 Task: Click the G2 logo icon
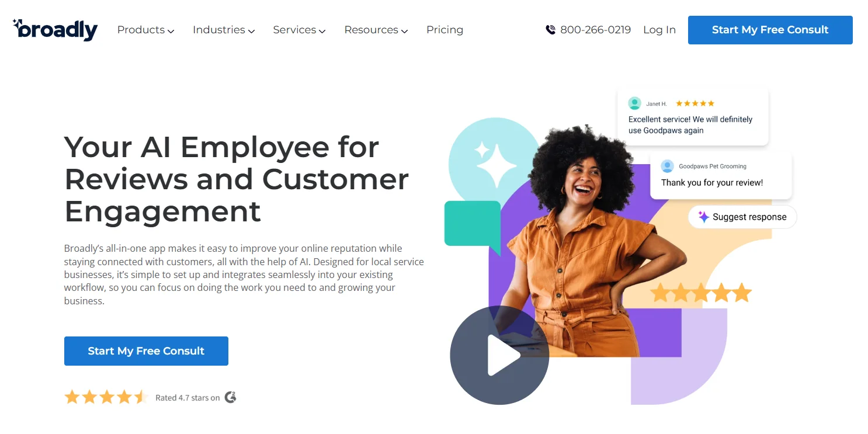coord(231,397)
